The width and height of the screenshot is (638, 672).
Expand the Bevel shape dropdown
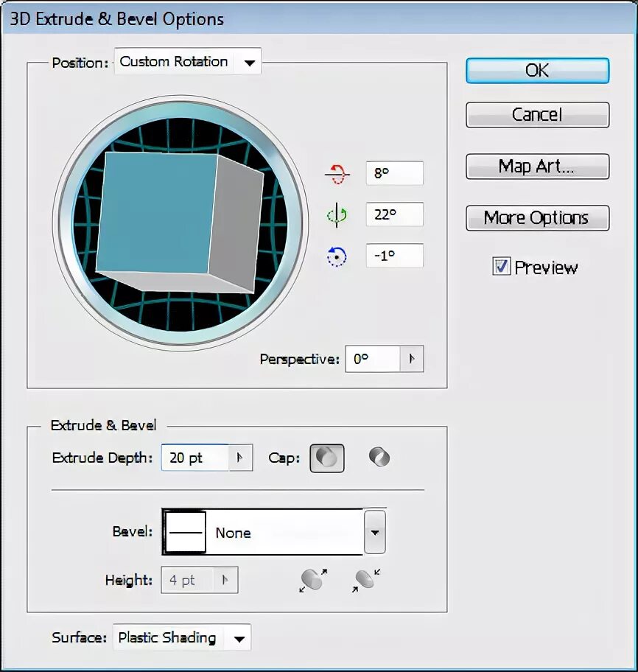tap(375, 532)
